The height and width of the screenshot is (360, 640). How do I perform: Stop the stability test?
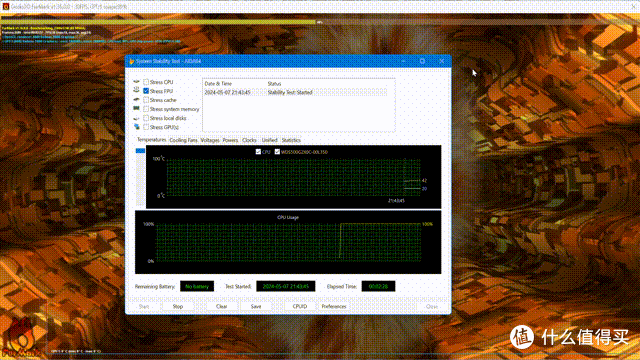click(178, 306)
